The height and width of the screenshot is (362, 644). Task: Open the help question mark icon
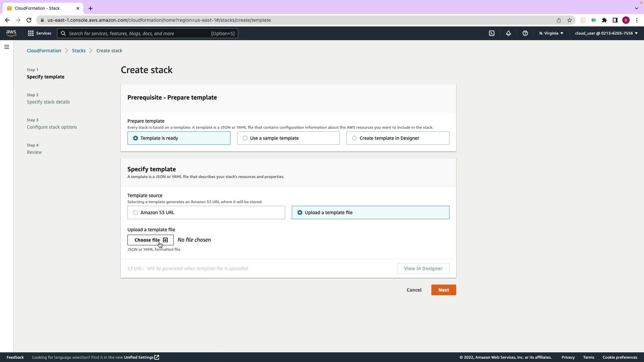pyautogui.click(x=525, y=33)
